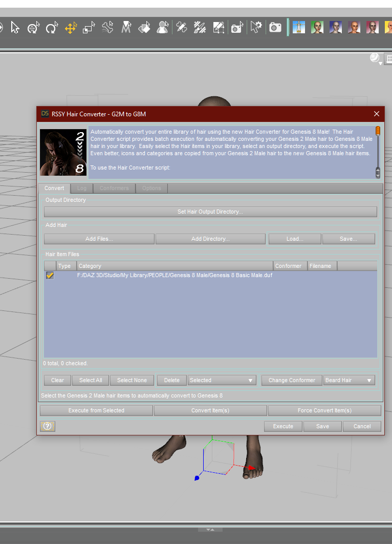Load the green-background female head figure
This screenshot has width=392, height=544.
[317, 28]
